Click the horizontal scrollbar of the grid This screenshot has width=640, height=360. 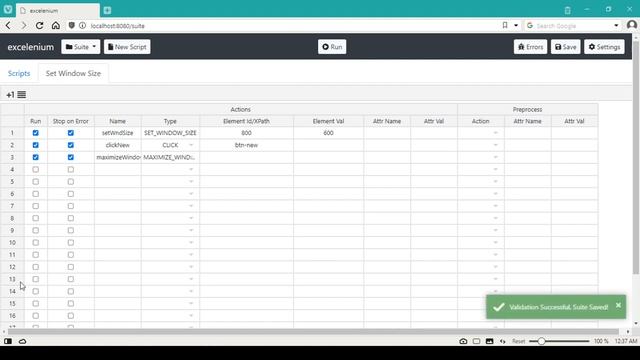coord(313,331)
